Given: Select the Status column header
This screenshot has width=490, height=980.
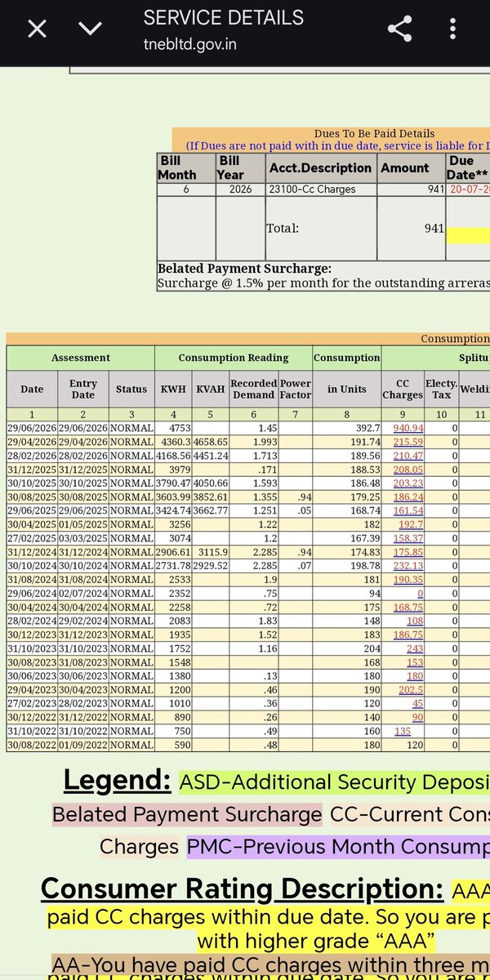Looking at the screenshot, I should pyautogui.click(x=131, y=389).
